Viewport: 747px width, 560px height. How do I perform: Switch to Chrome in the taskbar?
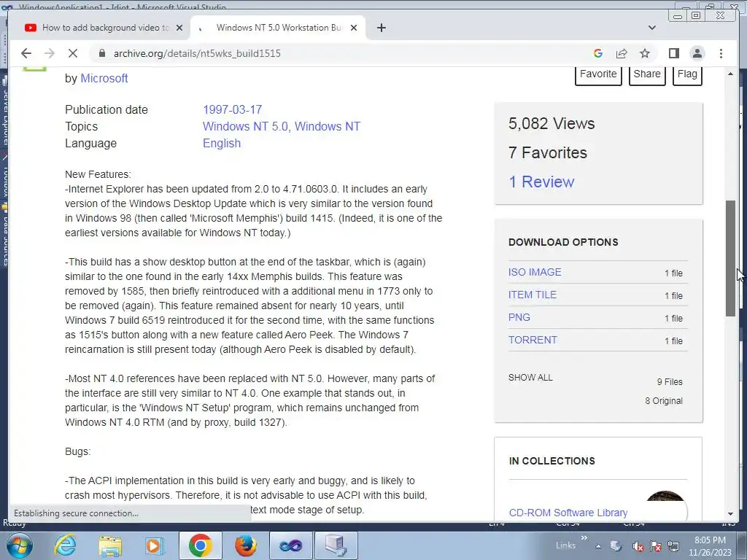[x=200, y=545]
